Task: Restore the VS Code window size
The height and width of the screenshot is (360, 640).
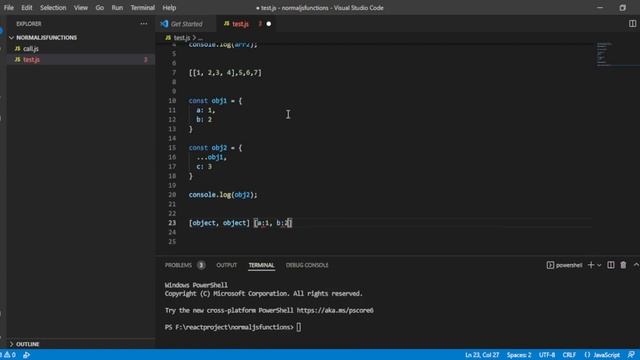Action: point(622,8)
